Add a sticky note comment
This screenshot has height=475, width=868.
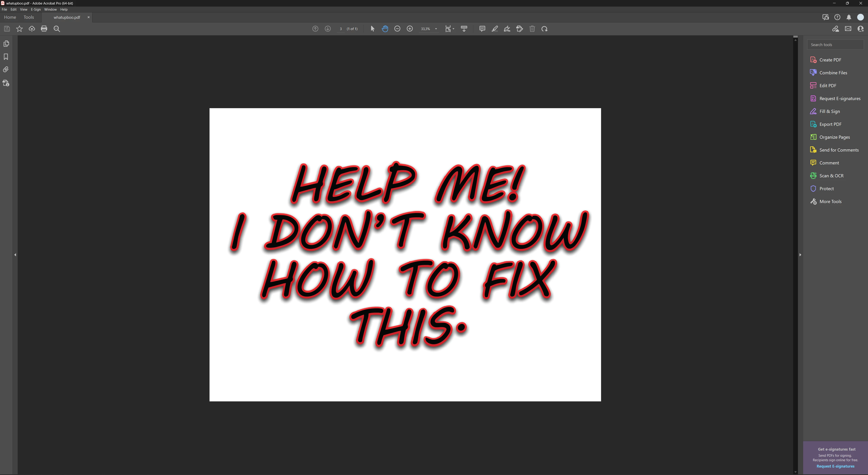pyautogui.click(x=482, y=29)
